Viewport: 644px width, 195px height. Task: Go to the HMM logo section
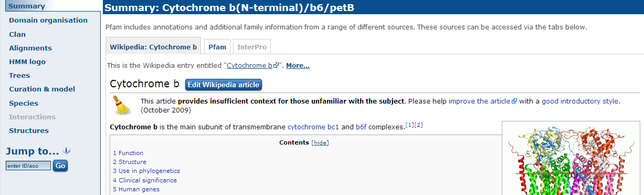click(x=27, y=61)
